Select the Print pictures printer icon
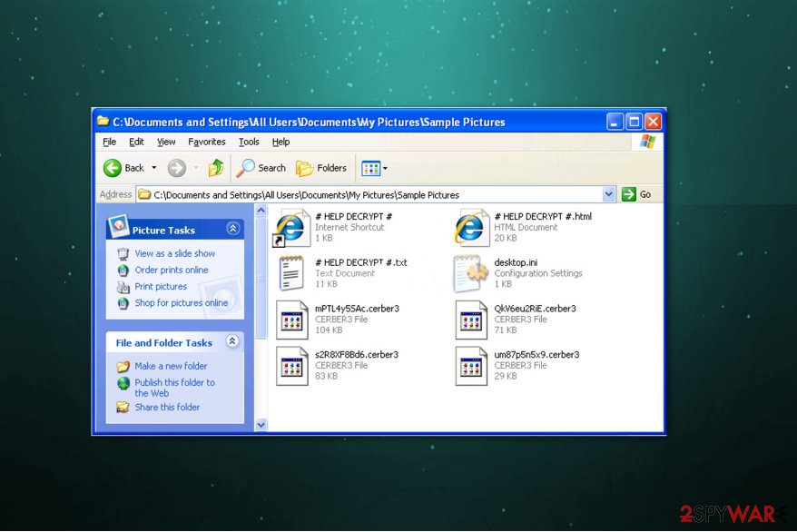Image resolution: width=797 pixels, height=532 pixels. point(123,287)
